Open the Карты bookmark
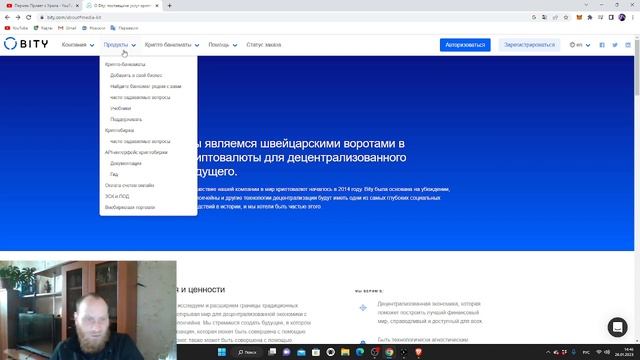This screenshot has height=360, width=640. pyautogui.click(x=43, y=28)
